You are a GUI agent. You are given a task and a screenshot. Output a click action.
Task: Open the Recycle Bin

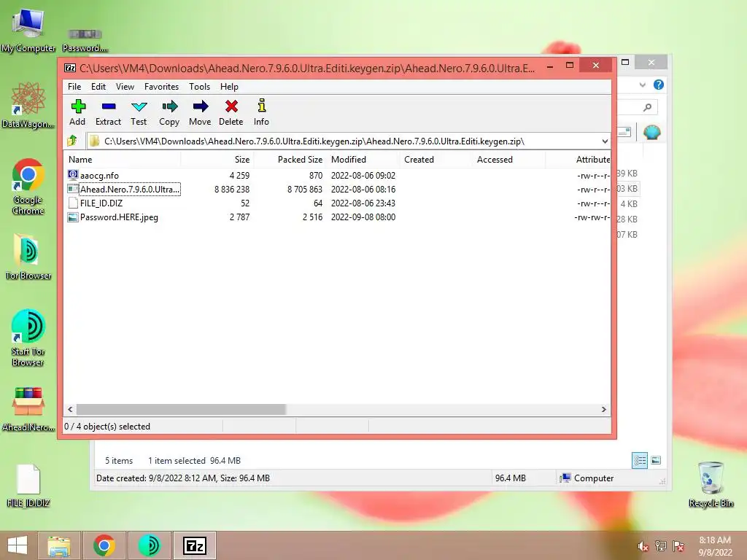(x=711, y=484)
